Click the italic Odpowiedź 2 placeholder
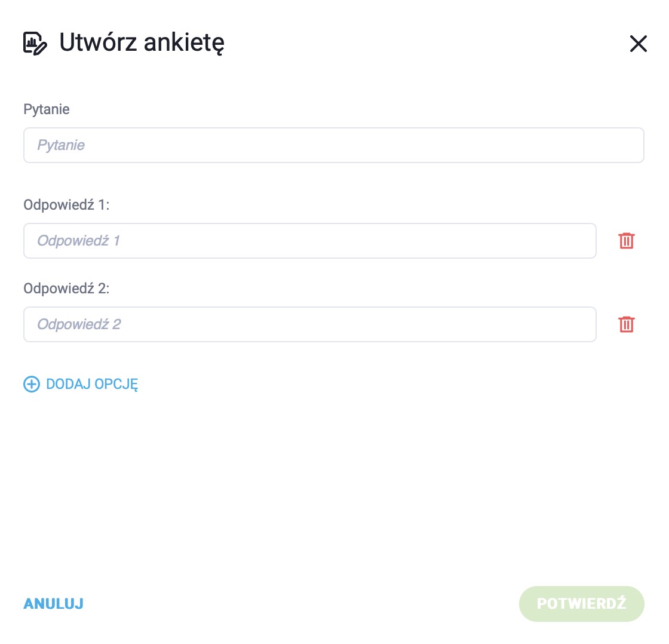This screenshot has height=644, width=669. point(79,324)
